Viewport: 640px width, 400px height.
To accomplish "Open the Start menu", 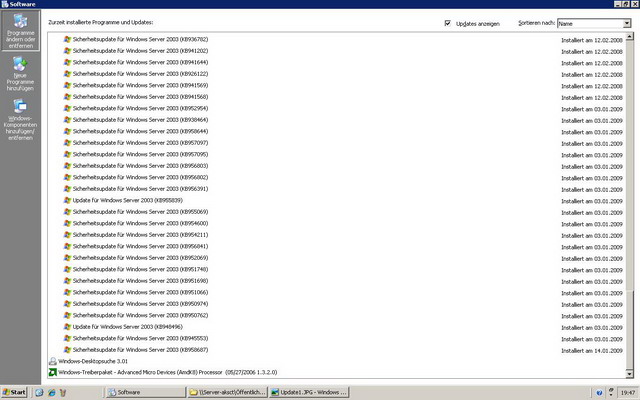I will coord(14,392).
